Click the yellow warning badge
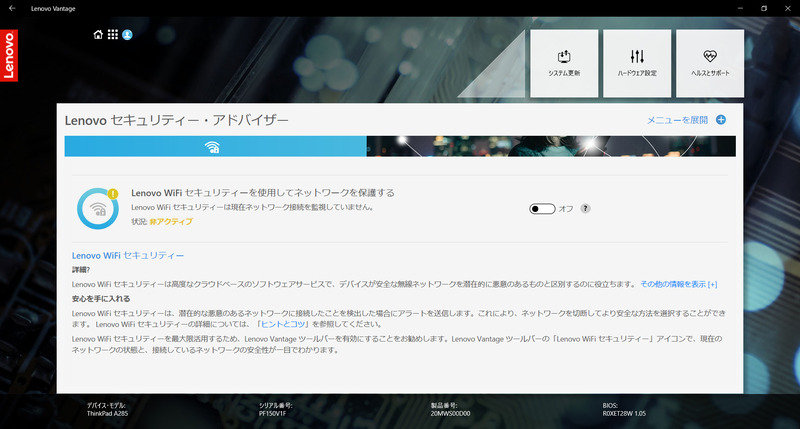This screenshot has height=429, width=800. click(113, 194)
